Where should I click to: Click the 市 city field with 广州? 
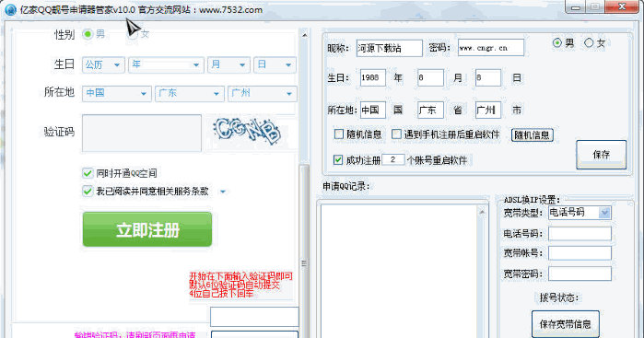pos(488,111)
